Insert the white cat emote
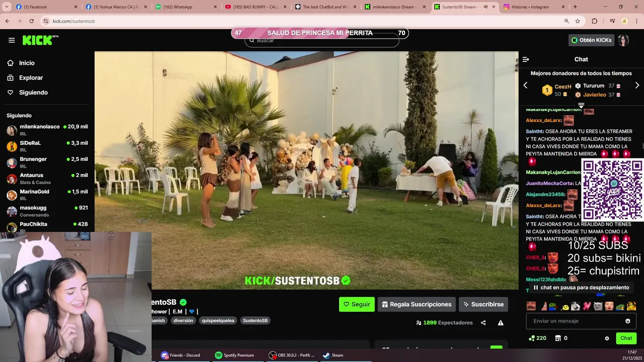This screenshot has width=644, height=362. [598, 306]
